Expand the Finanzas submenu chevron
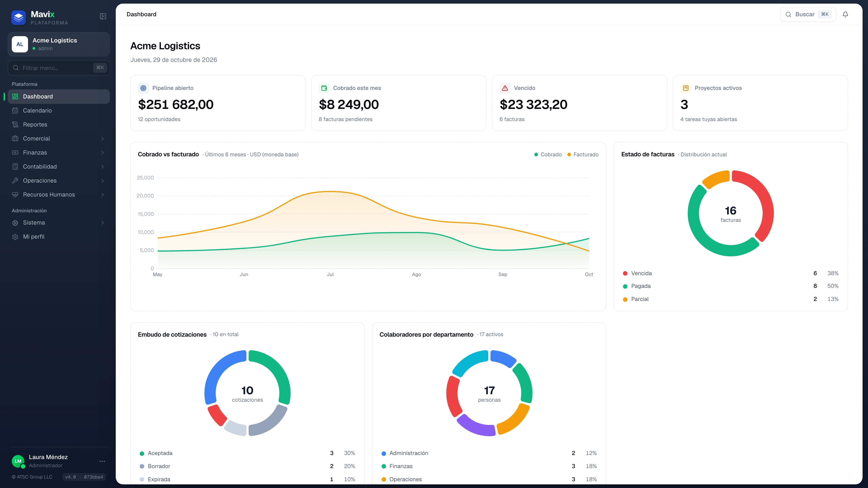The width and height of the screenshot is (868, 488). (x=102, y=152)
